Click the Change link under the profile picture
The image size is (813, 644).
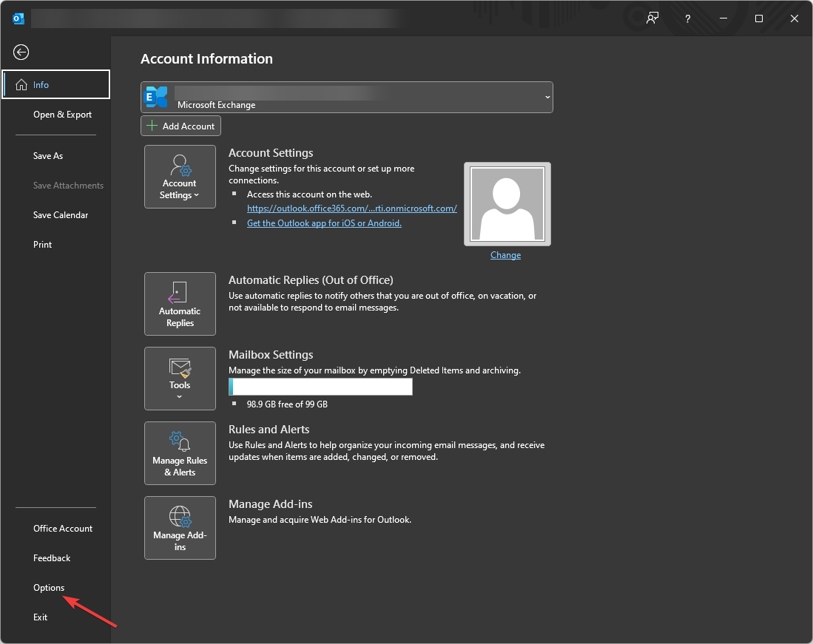click(x=505, y=254)
